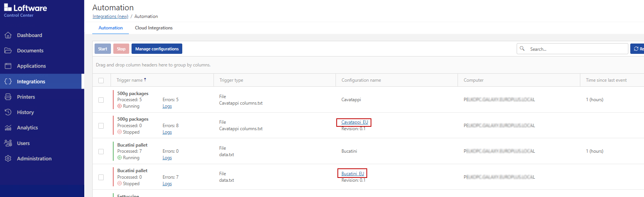Click the Analytics chart icon
The width and height of the screenshot is (644, 197).
point(8,128)
